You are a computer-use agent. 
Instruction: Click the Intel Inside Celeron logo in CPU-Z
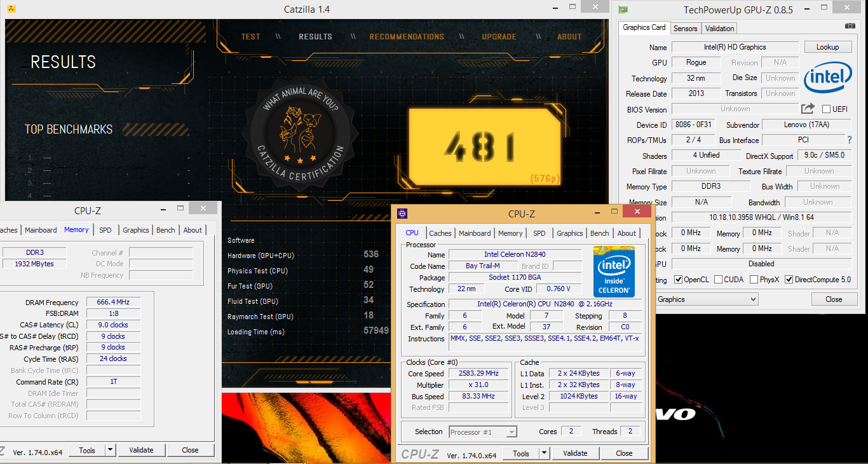(614, 271)
